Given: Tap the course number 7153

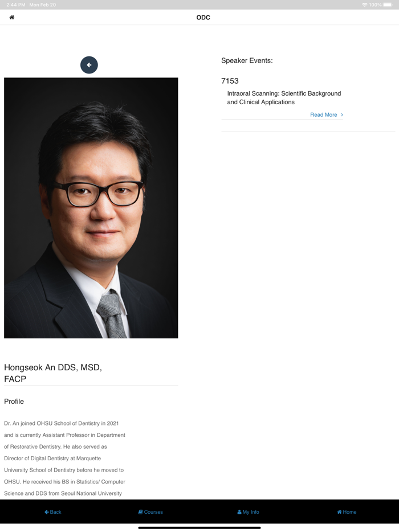Looking at the screenshot, I should [230, 81].
